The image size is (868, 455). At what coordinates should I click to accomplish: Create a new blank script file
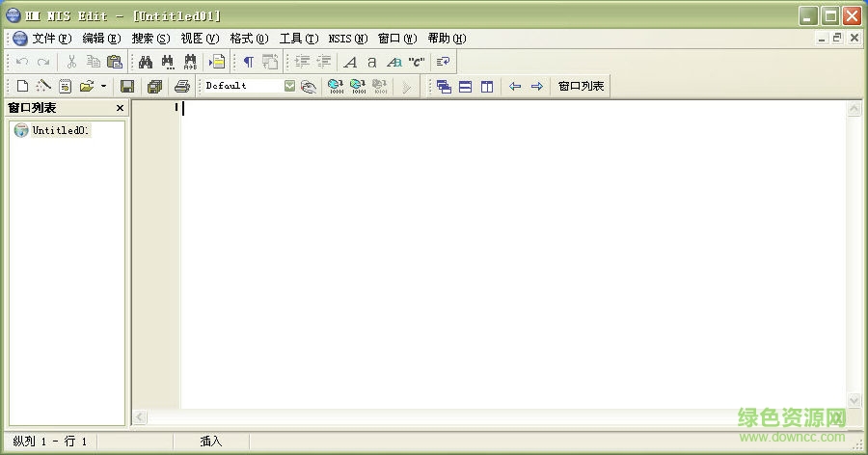pos(23,87)
